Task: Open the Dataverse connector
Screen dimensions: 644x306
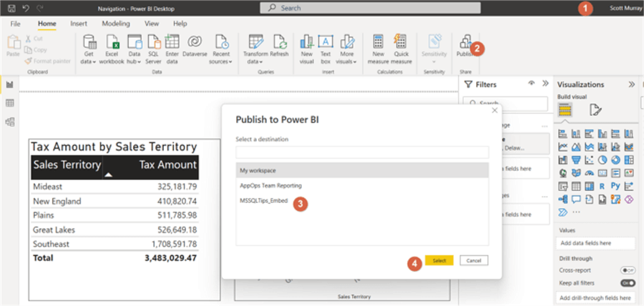Action: [x=195, y=46]
